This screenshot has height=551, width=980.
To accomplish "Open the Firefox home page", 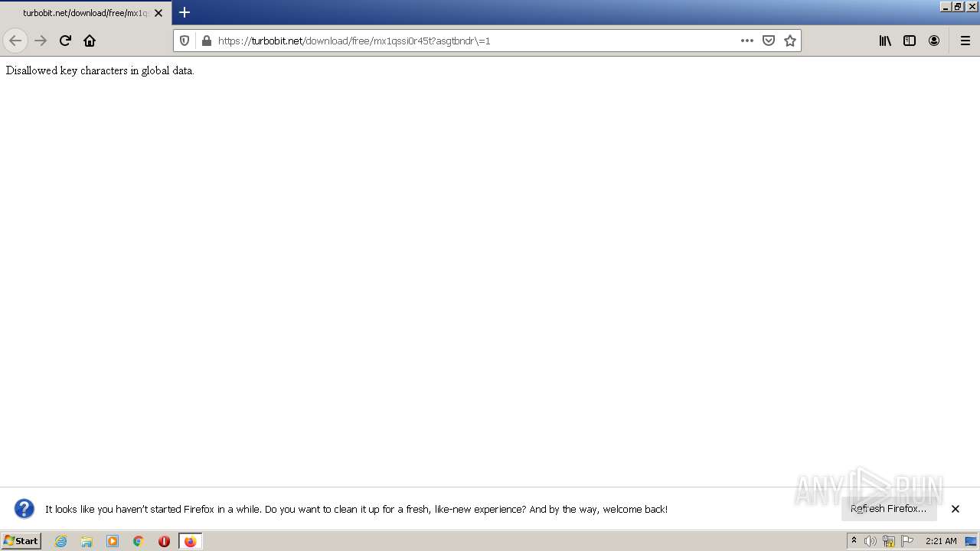I will [90, 41].
